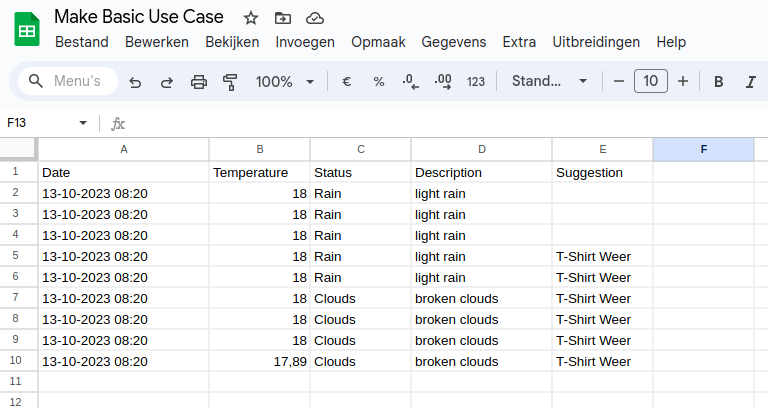Viewport: 768px width, 408px height.
Task: Toggle bold formatting
Action: coord(718,82)
